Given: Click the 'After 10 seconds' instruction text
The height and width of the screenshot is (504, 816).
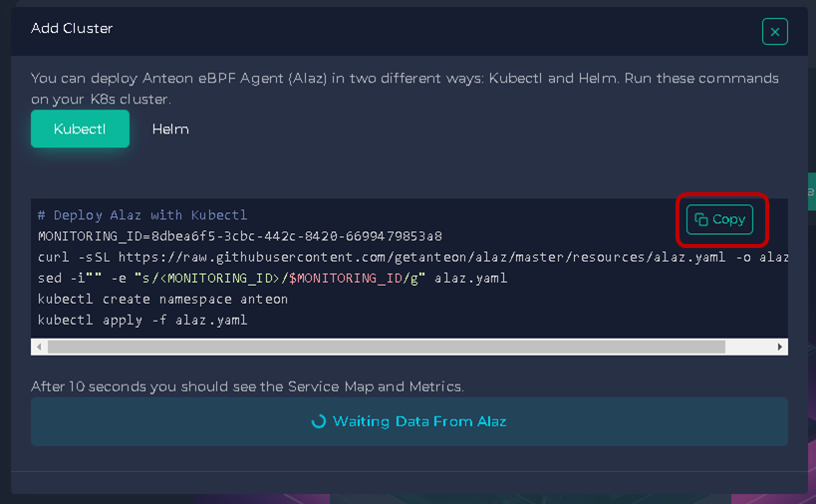Looking at the screenshot, I should pyautogui.click(x=247, y=386).
